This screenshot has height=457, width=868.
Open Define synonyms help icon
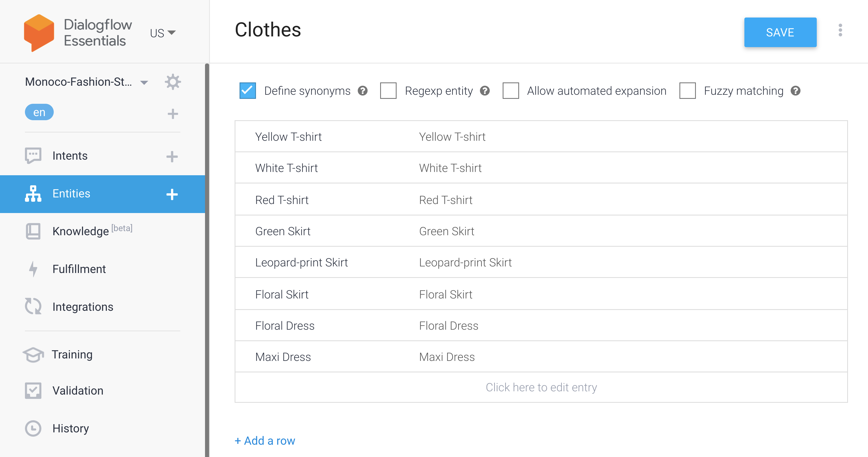coord(363,91)
